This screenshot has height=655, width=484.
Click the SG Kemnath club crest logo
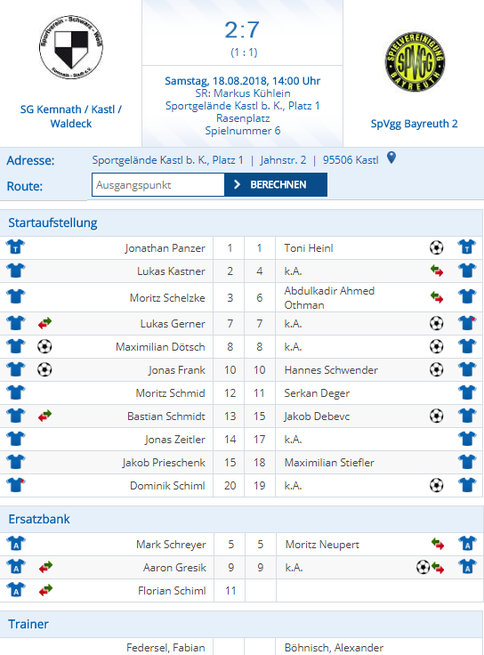click(x=71, y=48)
